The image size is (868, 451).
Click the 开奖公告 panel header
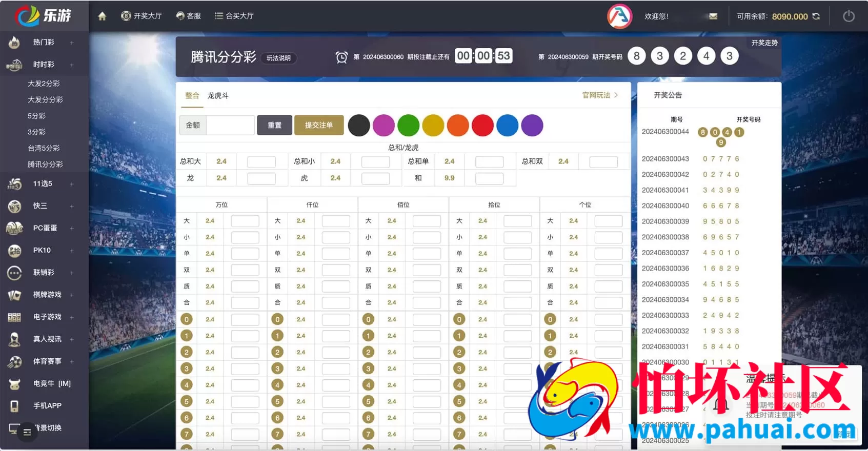click(668, 95)
